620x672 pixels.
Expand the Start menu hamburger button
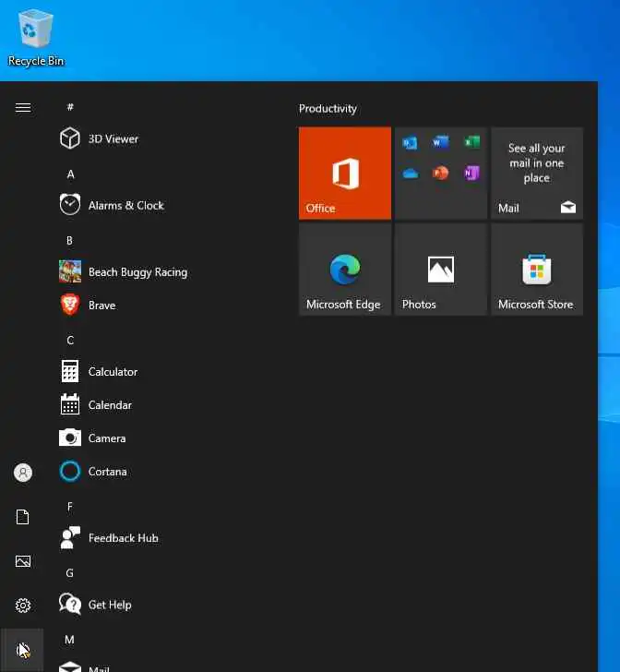pyautogui.click(x=23, y=108)
